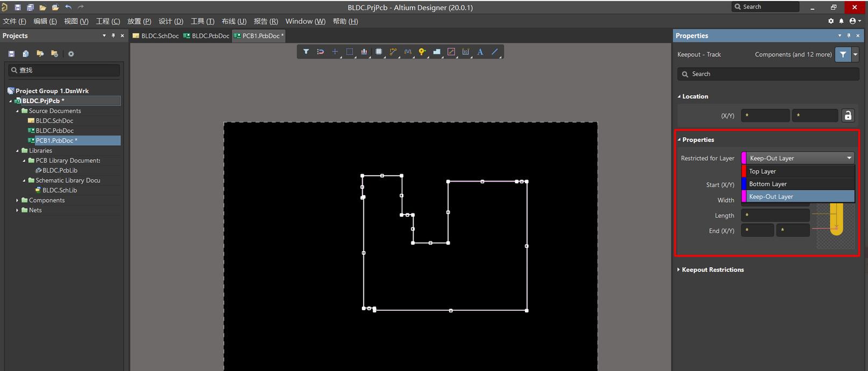Click the Redo arrow
Viewport: 868px width, 371px height.
point(81,8)
